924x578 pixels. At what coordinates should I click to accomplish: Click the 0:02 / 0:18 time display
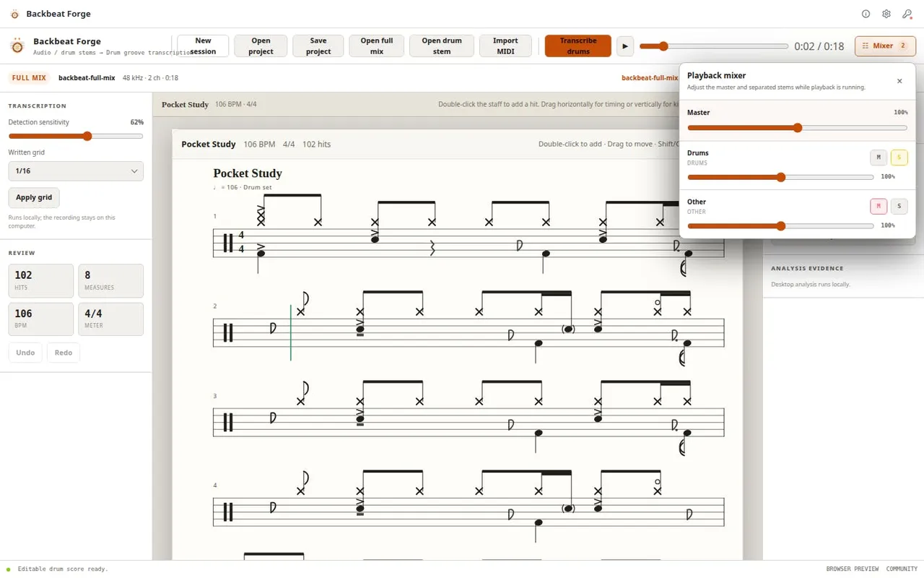click(x=819, y=46)
